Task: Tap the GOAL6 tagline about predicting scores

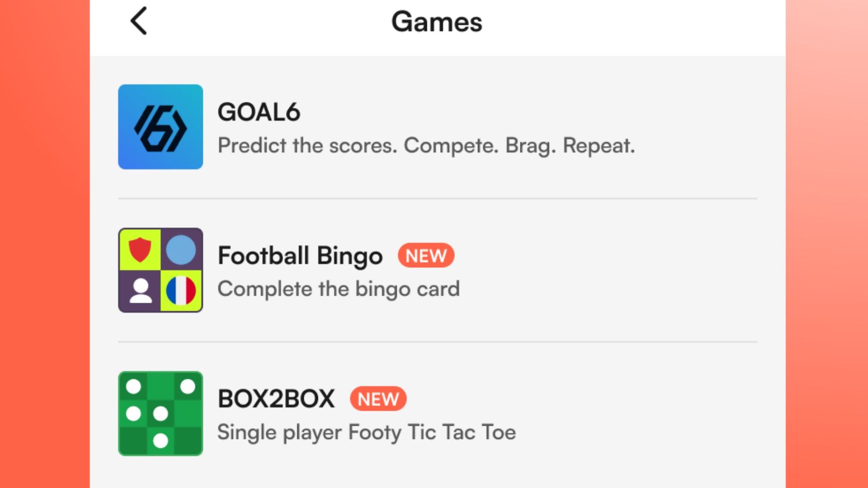Action: pos(426,145)
